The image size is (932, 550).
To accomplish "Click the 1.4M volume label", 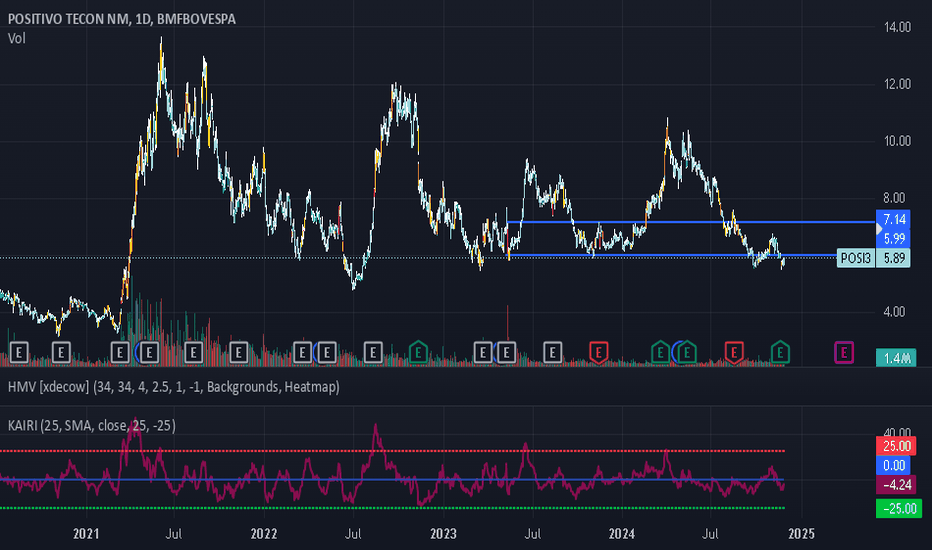I will click(896, 358).
